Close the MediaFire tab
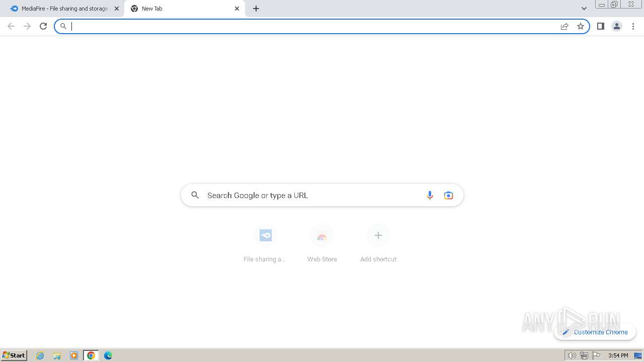The width and height of the screenshot is (644, 362). (117, 9)
